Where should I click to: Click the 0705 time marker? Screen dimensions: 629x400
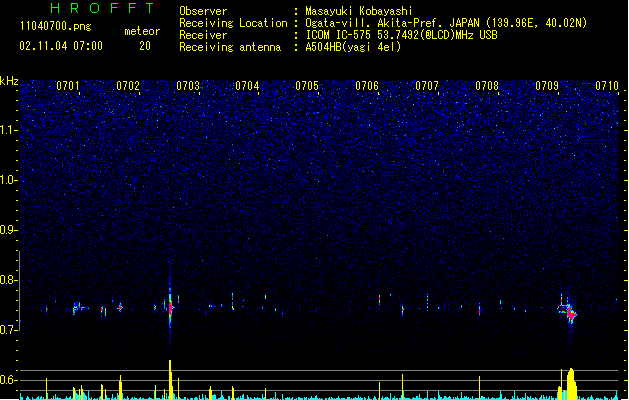(307, 86)
